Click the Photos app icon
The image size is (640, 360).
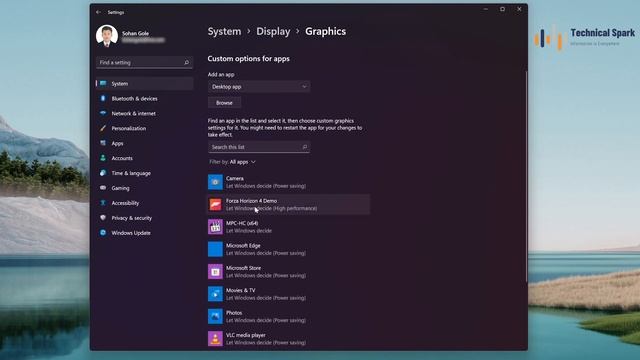[x=215, y=316]
